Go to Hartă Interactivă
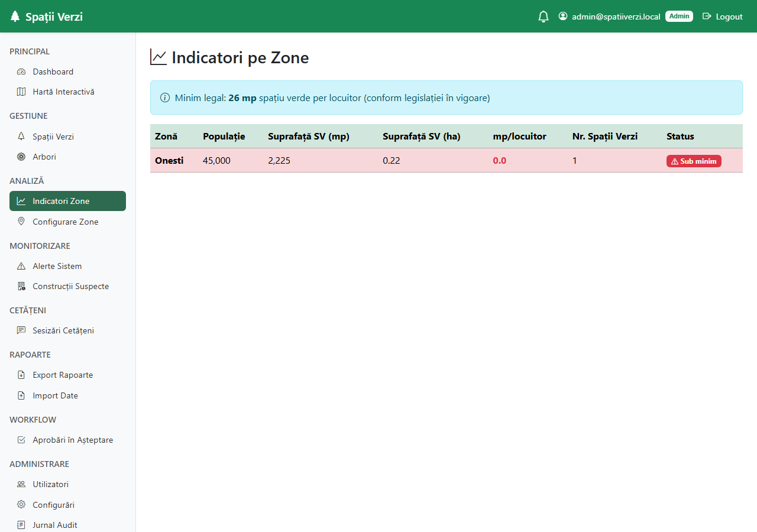 pos(67,92)
